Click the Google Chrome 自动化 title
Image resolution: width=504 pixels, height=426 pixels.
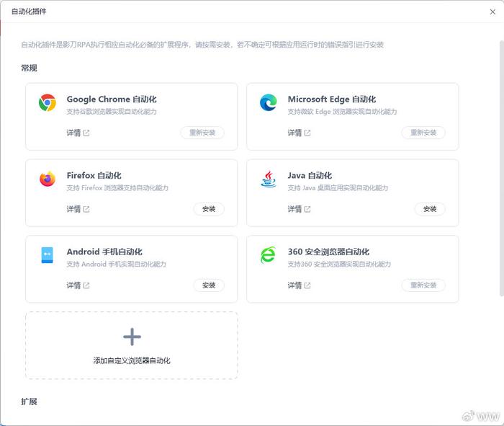click(112, 99)
